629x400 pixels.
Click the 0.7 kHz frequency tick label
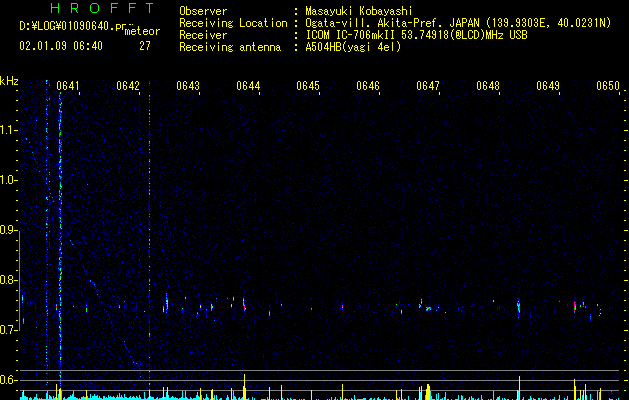tap(9, 330)
